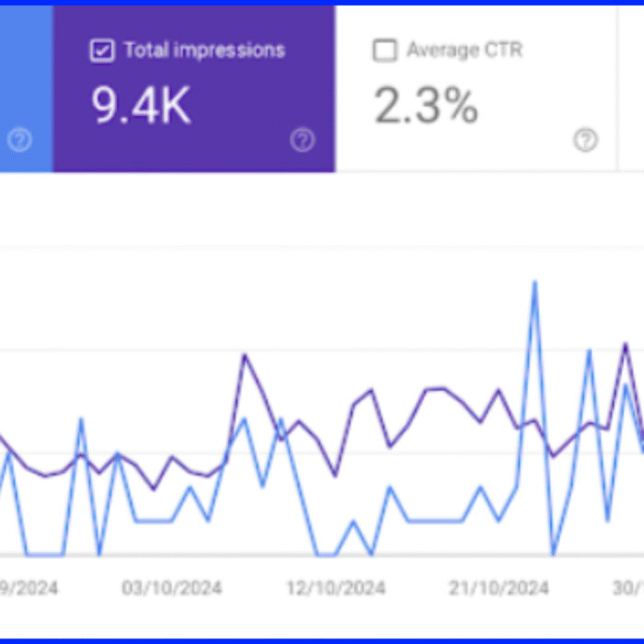Open the help icon on the blue card
The image size is (644, 644).
point(19,140)
